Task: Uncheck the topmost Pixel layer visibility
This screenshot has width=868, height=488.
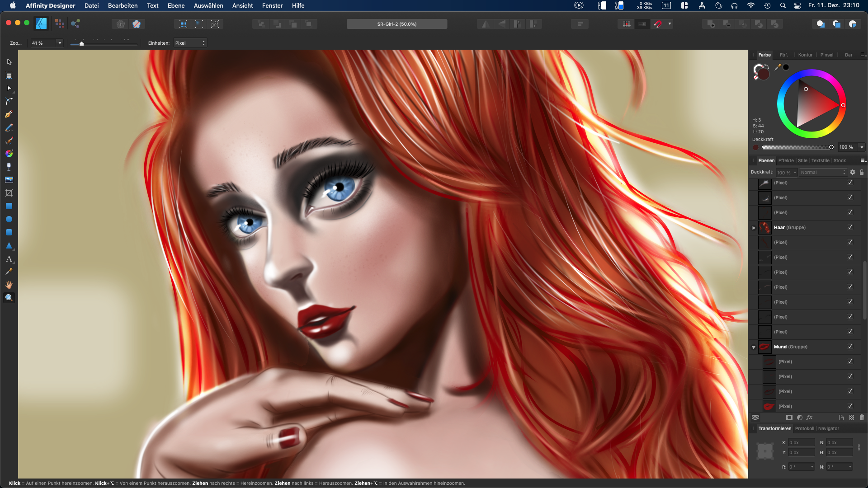Action: [x=850, y=183]
